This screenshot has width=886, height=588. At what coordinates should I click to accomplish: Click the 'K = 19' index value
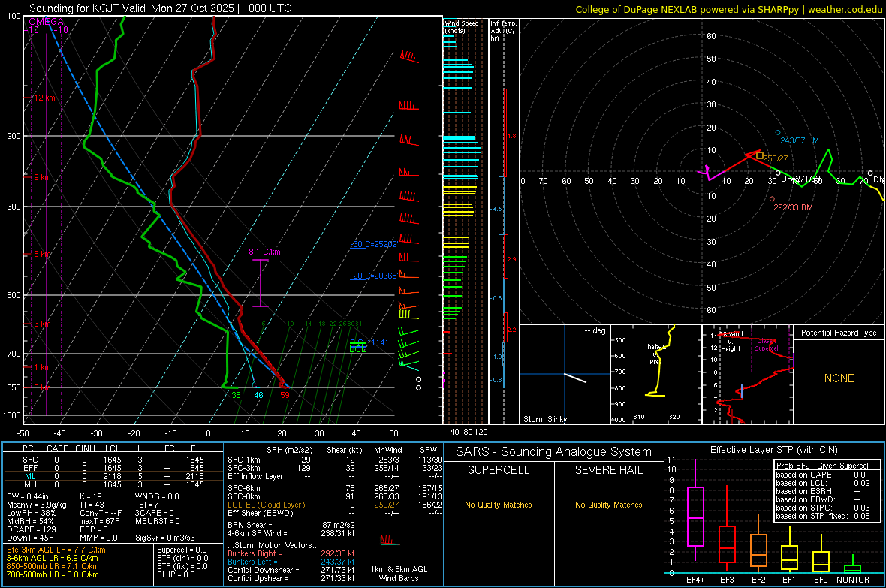click(90, 496)
